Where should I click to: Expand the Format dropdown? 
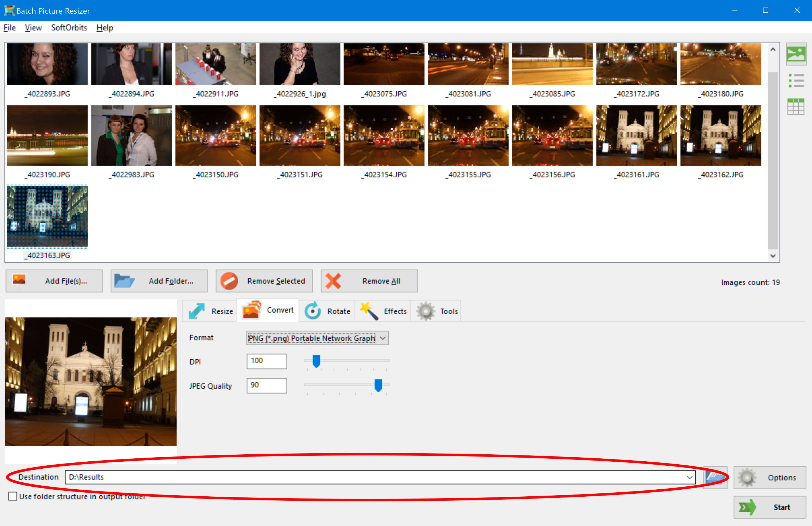385,338
